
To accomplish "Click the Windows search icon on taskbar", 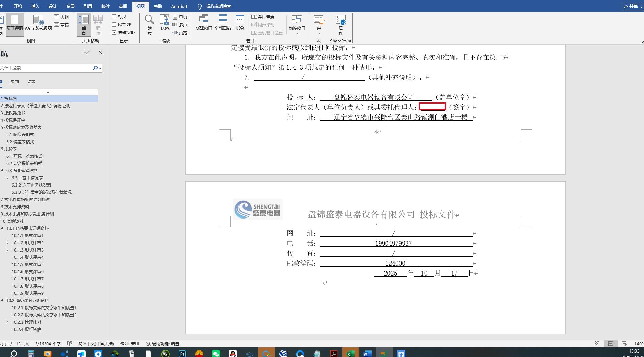I will pos(14,353).
